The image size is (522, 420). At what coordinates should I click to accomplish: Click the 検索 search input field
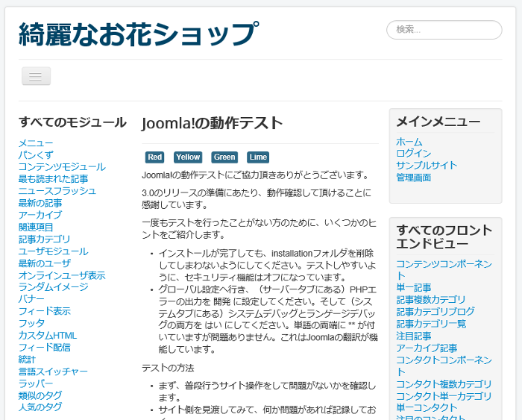444,30
